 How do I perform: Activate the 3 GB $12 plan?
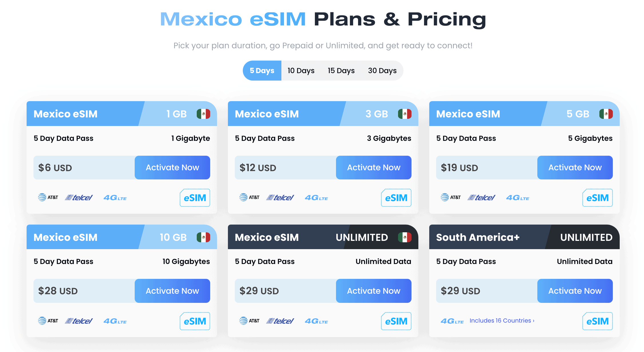point(373,167)
